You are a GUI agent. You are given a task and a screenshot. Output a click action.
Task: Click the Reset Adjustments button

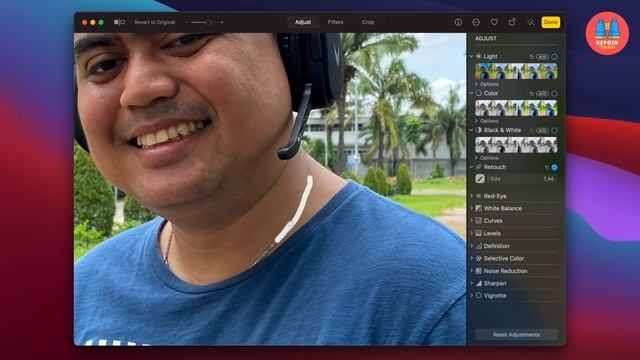pos(516,335)
